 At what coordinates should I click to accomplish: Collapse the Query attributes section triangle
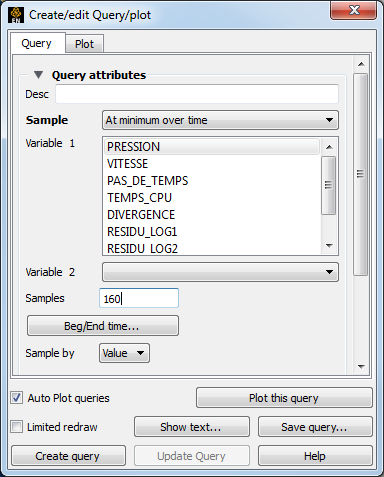(38, 75)
